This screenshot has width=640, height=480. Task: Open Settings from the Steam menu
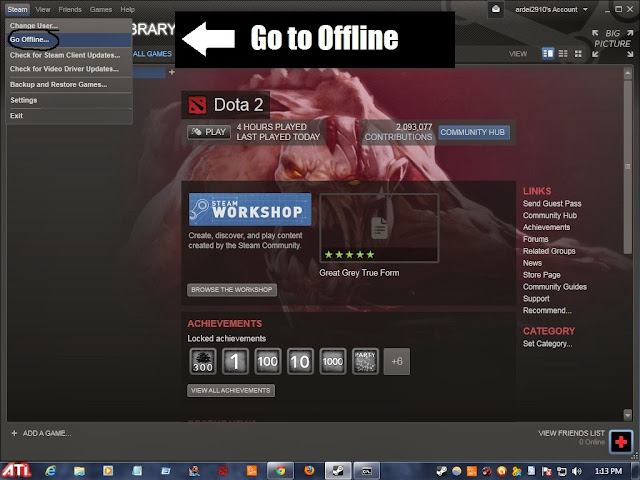[69, 100]
